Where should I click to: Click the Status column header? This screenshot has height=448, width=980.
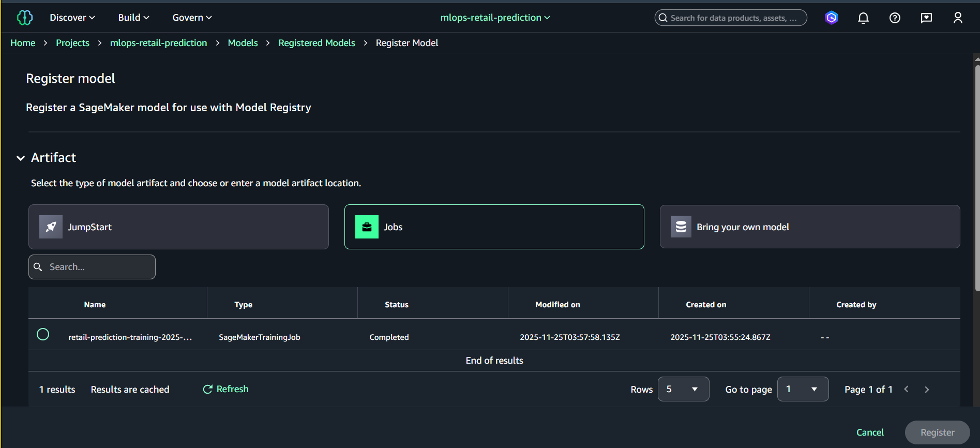point(397,305)
